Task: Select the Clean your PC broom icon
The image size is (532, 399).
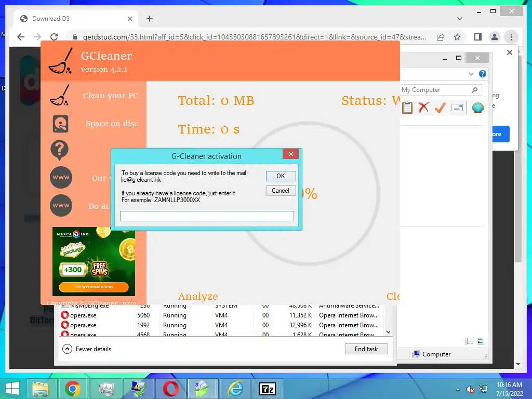Action: (x=60, y=96)
